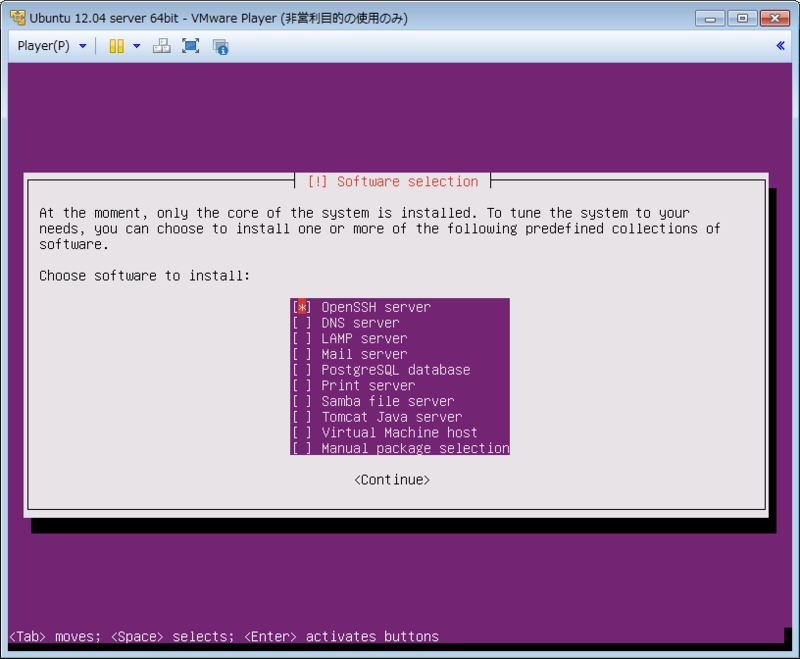Click the LAMP server label
Screen dimensions: 800x659
(364, 339)
